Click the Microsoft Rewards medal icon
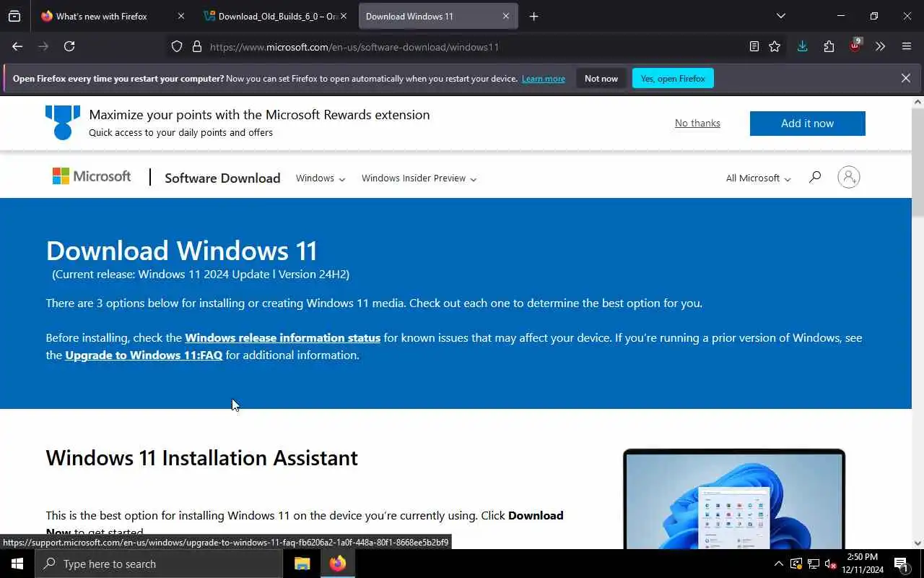This screenshot has width=924, height=578. click(x=63, y=122)
